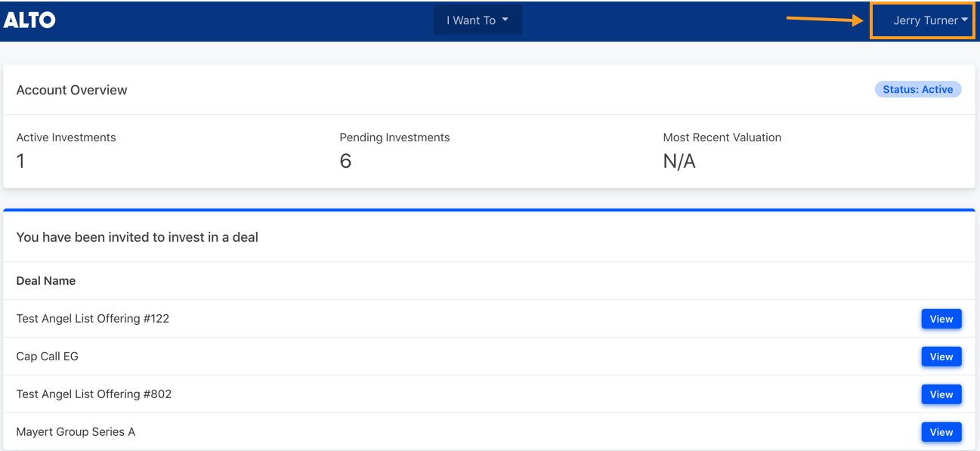Image resolution: width=980 pixels, height=451 pixels.
Task: Select the Active Investments count
Action: click(x=20, y=161)
